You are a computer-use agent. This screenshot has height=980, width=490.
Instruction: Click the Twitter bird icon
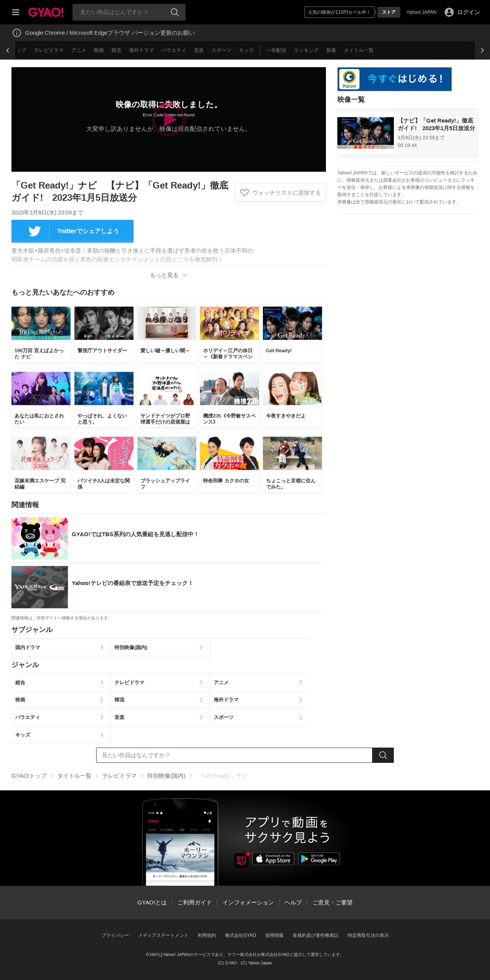click(34, 231)
